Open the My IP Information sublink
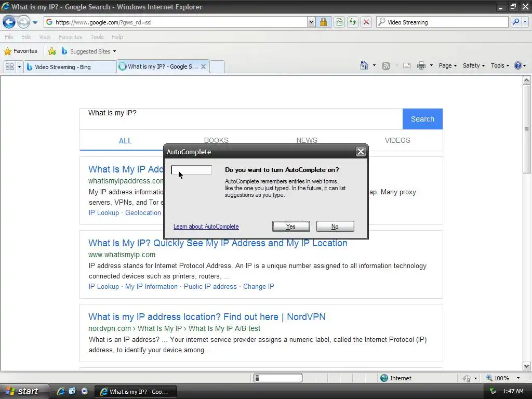The height and width of the screenshot is (399, 532). point(151,286)
